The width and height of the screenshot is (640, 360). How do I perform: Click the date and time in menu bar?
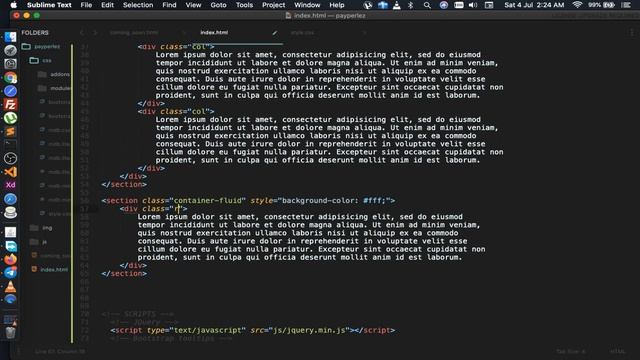[534, 5]
